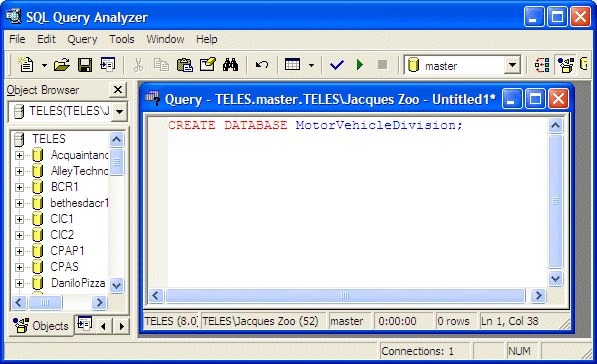The height and width of the screenshot is (364, 597).
Task: Open the master database dropdown
Action: point(512,65)
